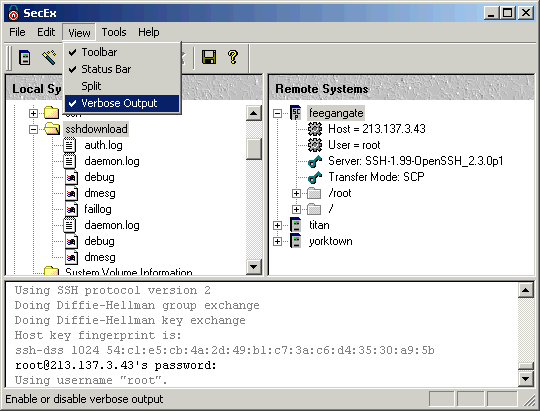Select the faillog file name

pyautogui.click(x=98, y=209)
